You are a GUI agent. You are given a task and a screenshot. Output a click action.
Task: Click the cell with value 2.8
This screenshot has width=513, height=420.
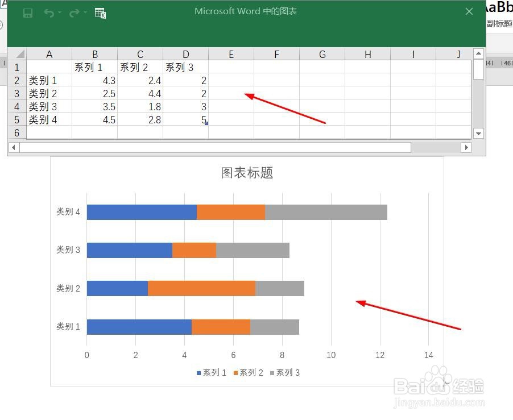tap(140, 119)
